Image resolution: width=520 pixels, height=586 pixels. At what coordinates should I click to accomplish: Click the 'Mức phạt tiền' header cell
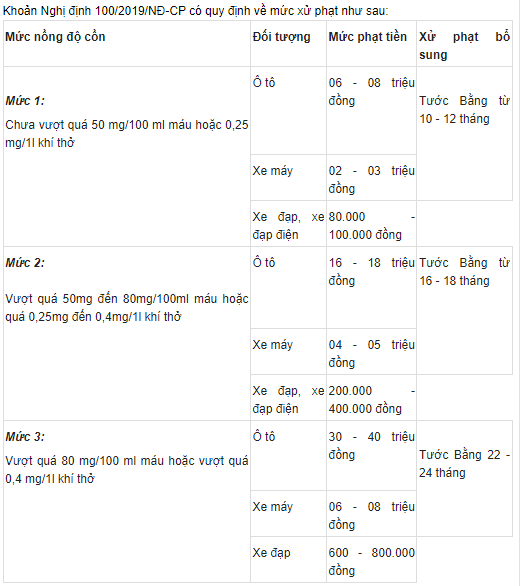(x=372, y=44)
